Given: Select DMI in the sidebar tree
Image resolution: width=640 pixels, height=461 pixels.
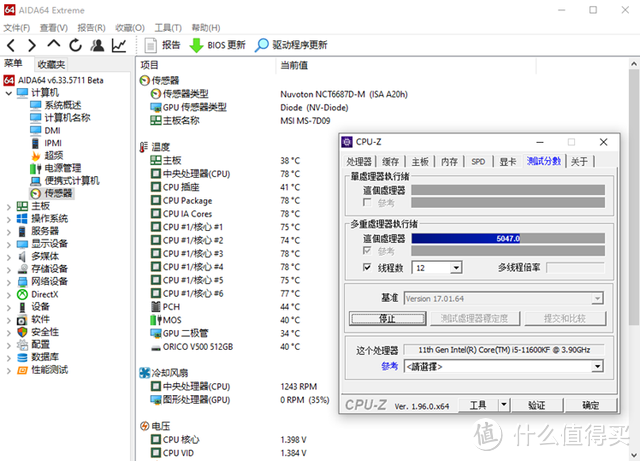Looking at the screenshot, I should [52, 131].
